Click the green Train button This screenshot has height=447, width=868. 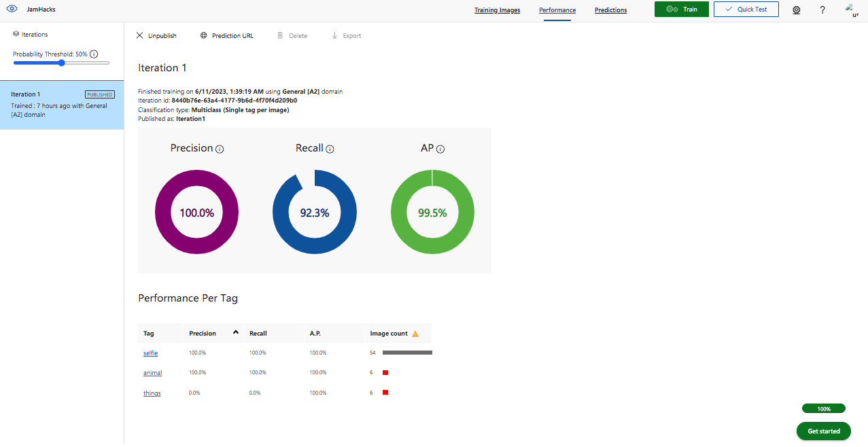pyautogui.click(x=682, y=10)
